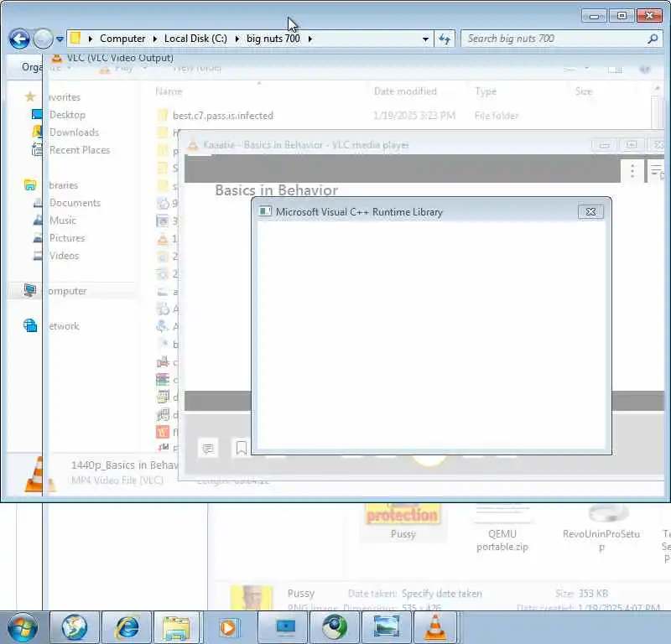Open the recent pages dropdown beside Forward
This screenshot has width=671, height=644.
(60, 39)
